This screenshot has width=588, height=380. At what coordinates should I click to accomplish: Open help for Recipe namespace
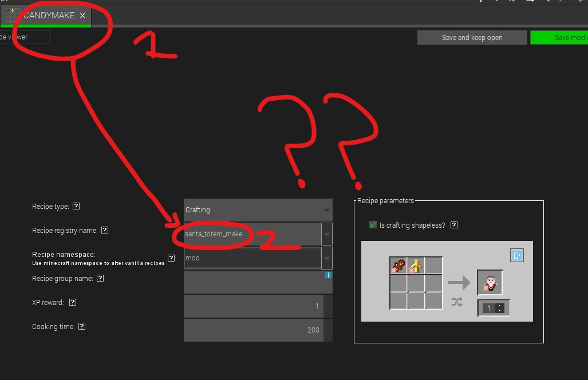171,258
